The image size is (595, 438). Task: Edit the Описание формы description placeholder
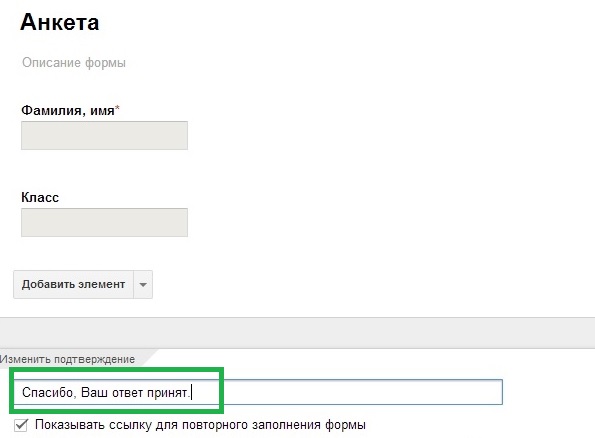[x=74, y=62]
